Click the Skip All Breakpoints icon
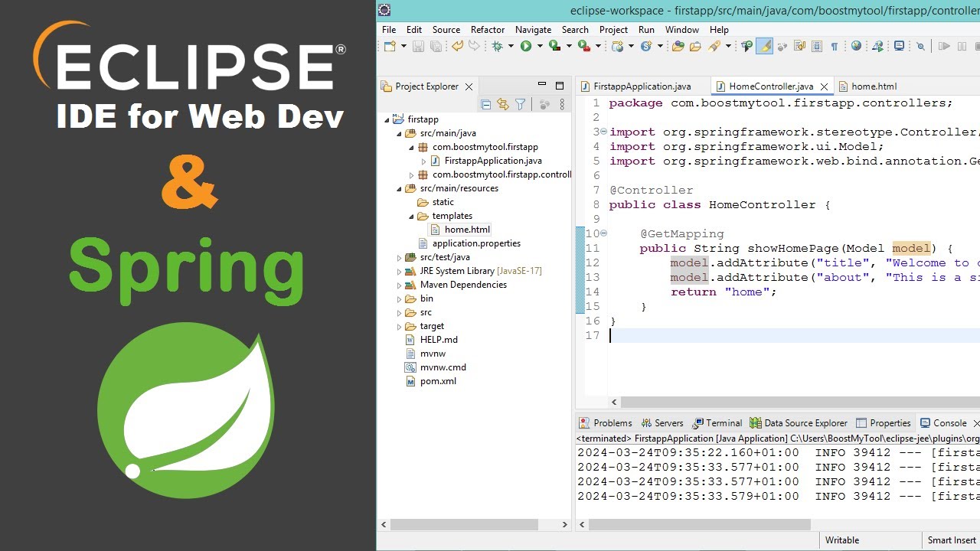 920,47
